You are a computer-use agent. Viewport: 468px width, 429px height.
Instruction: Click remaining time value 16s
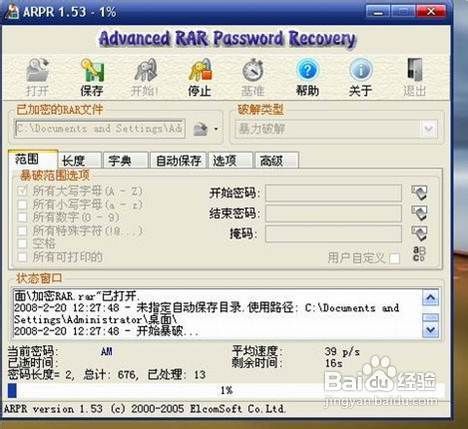coord(334,363)
